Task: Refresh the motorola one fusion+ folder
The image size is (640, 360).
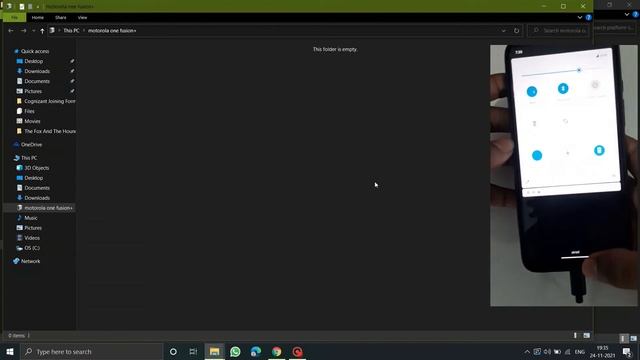Action: coord(516,31)
